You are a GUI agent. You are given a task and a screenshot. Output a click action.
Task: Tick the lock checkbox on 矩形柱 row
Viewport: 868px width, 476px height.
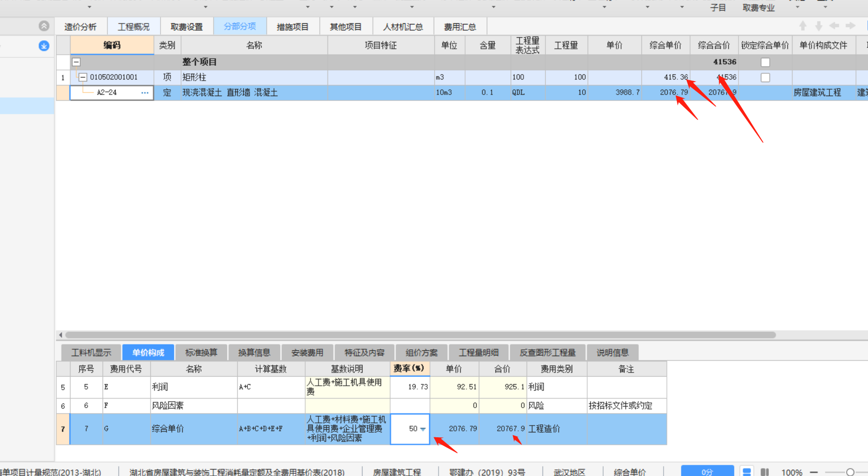pyautogui.click(x=765, y=77)
